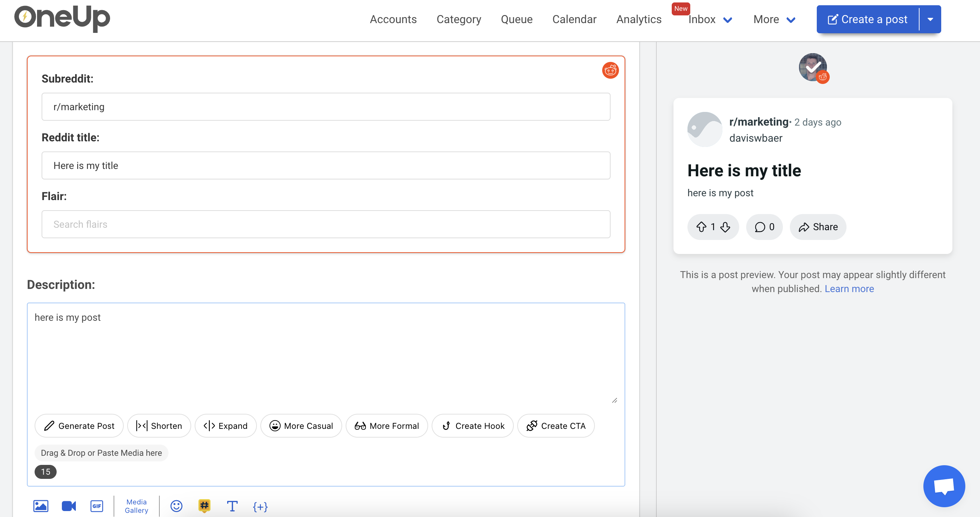Click the hashtag generator icon
Screen dimensions: 980x517
pos(204,506)
